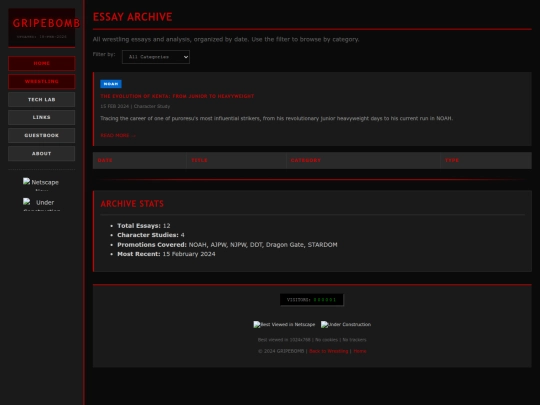Screen dimensions: 540x405
Task: Click the Essay Archive page heading
Action: point(133,17)
